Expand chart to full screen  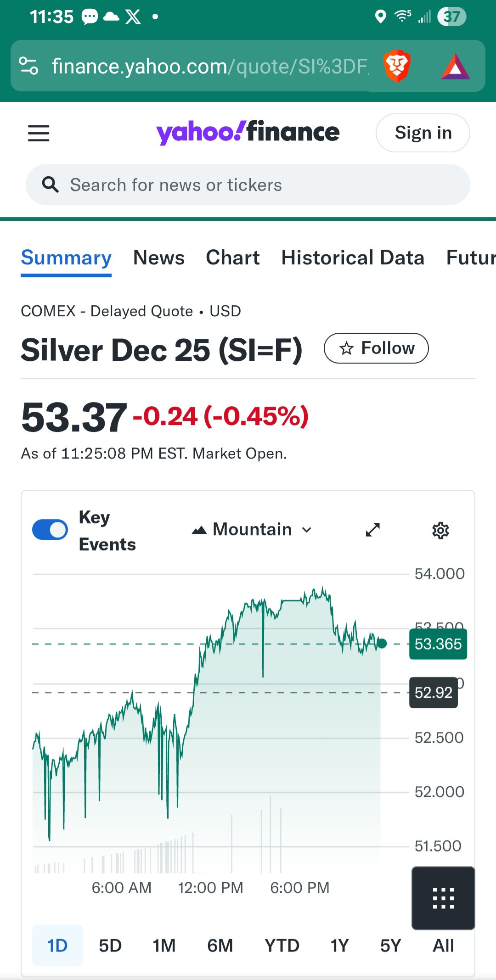[372, 530]
